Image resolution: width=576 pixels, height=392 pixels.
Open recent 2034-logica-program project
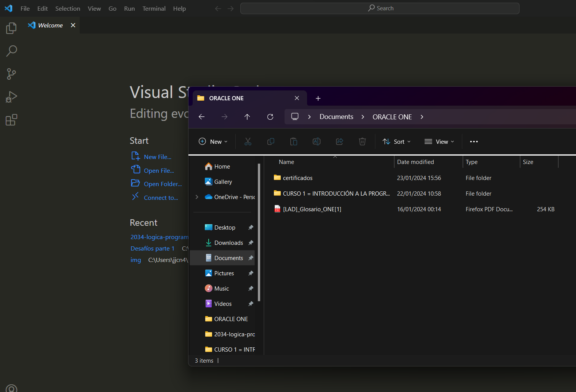pyautogui.click(x=159, y=237)
